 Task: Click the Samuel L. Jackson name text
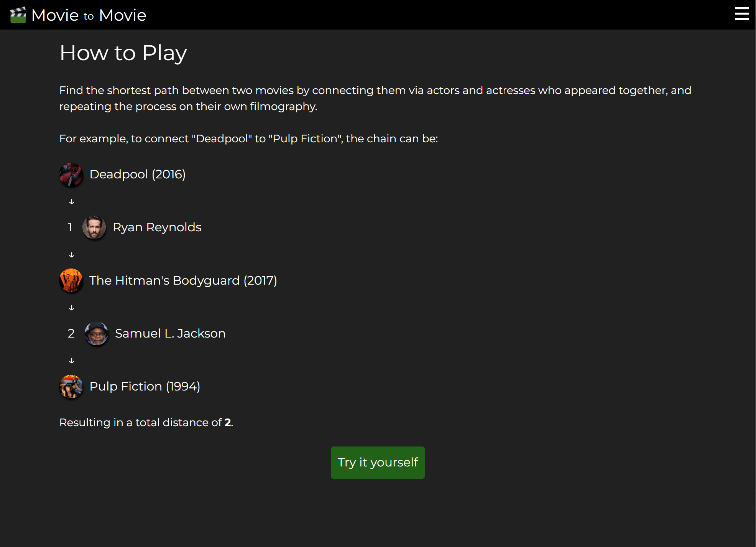click(170, 333)
